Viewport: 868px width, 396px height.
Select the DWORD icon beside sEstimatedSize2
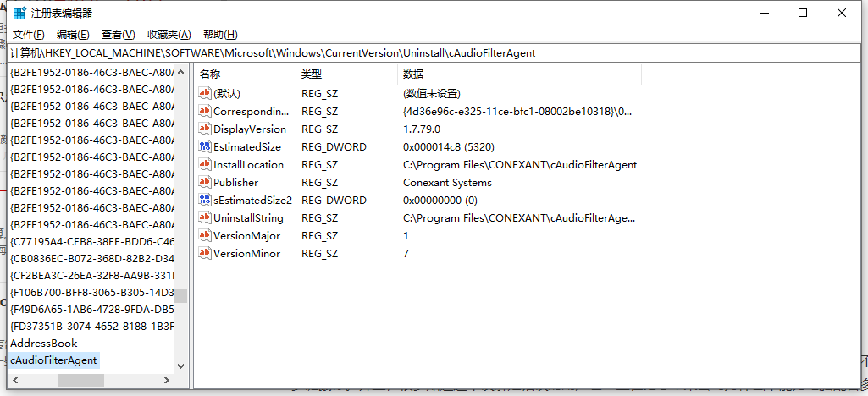click(205, 200)
